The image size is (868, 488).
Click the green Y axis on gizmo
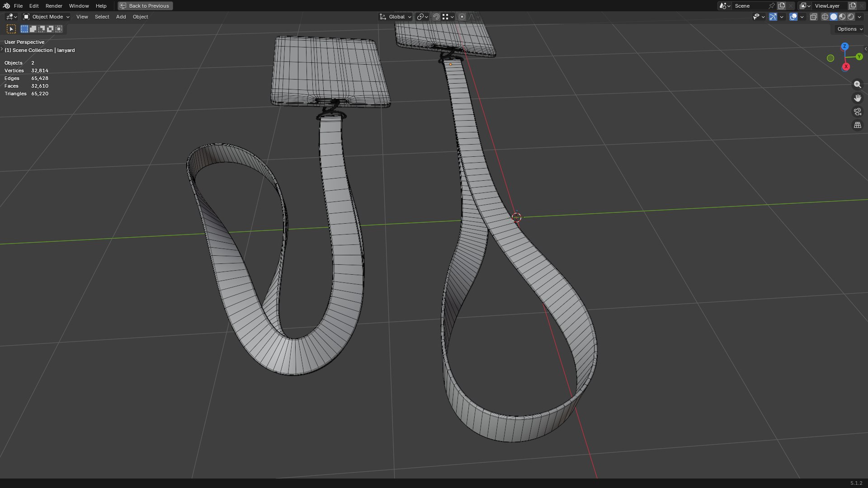859,56
